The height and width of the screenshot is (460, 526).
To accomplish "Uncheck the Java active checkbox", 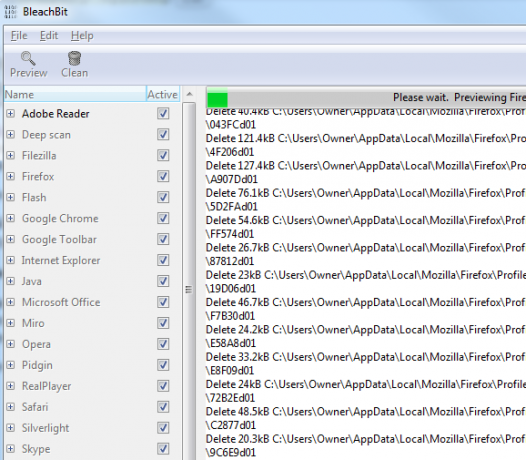I will point(163,281).
